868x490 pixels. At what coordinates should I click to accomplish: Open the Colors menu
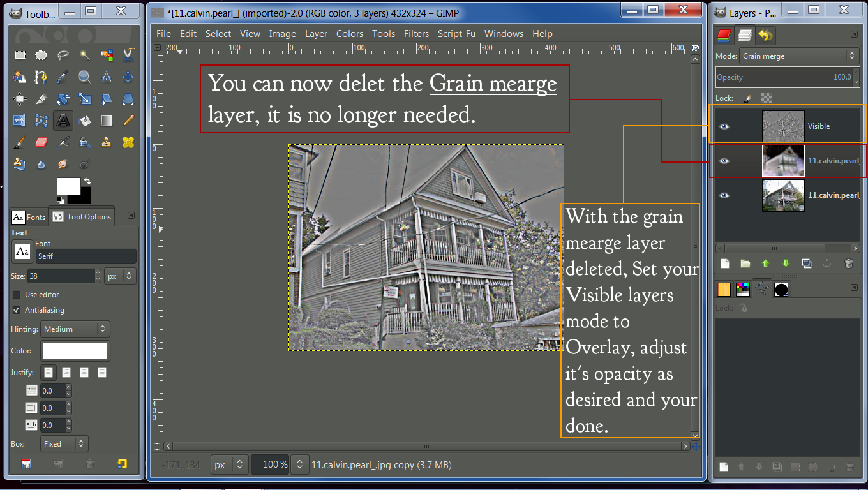[349, 34]
